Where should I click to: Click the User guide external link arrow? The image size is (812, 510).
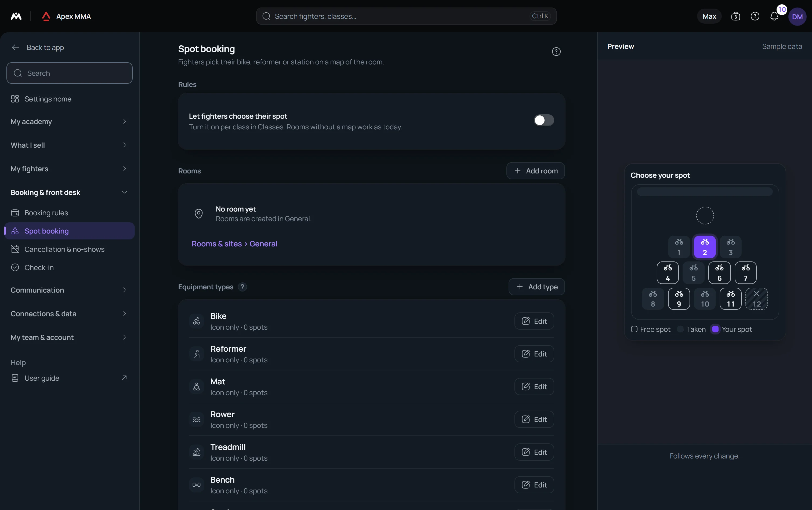click(x=124, y=378)
